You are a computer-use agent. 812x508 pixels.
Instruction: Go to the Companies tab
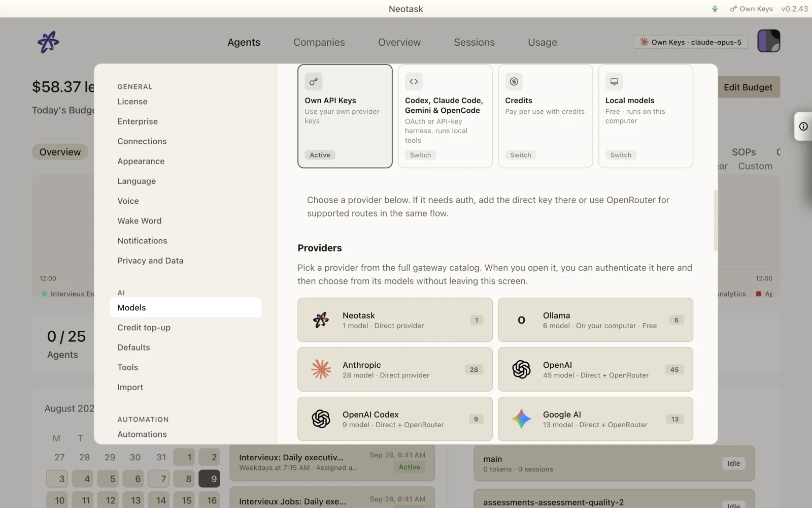[x=319, y=42]
